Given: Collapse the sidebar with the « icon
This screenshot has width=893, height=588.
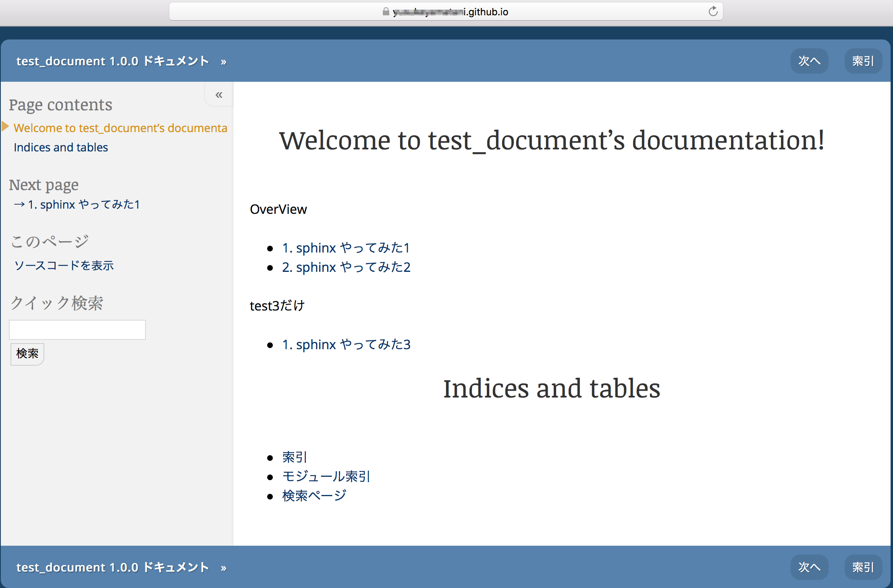Looking at the screenshot, I should tap(219, 94).
